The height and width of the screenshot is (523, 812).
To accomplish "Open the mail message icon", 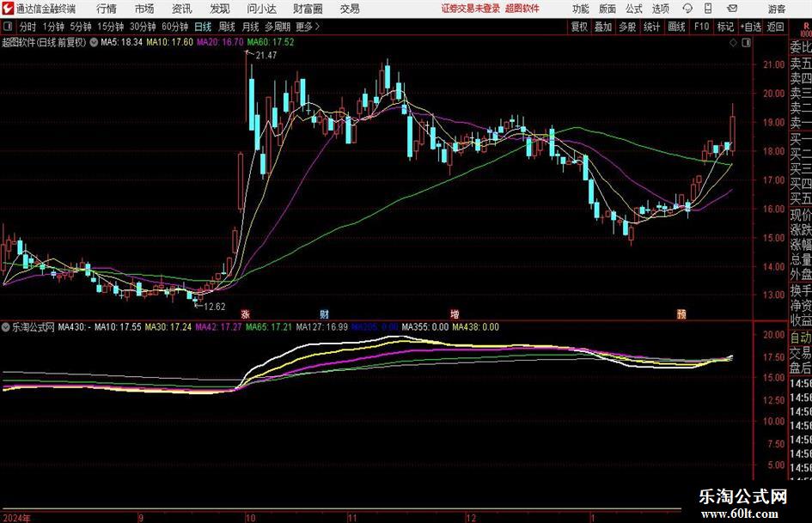I will (x=732, y=9).
